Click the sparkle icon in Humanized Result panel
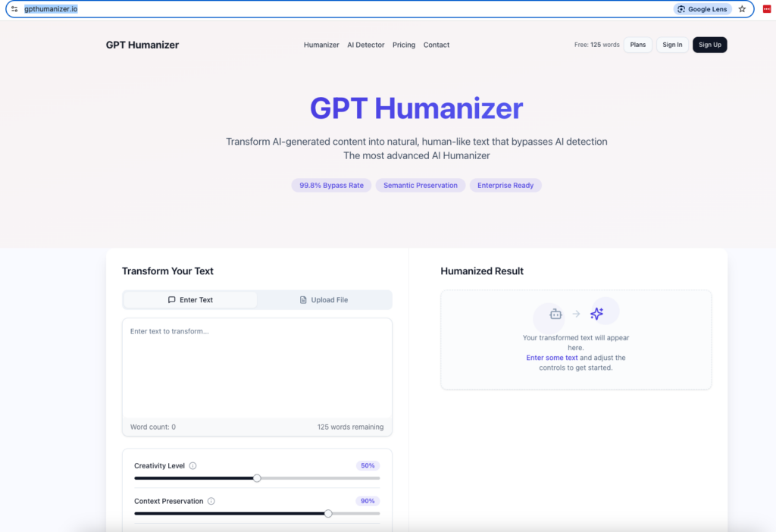Image resolution: width=776 pixels, height=532 pixels. tap(597, 314)
